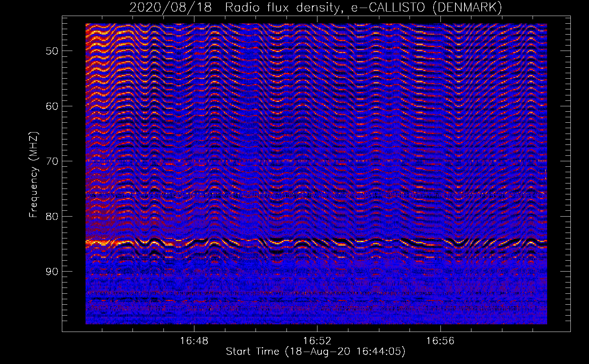This screenshot has height=364, width=589.
Task: Click the 16:48 time tick label
Action: 194,341
